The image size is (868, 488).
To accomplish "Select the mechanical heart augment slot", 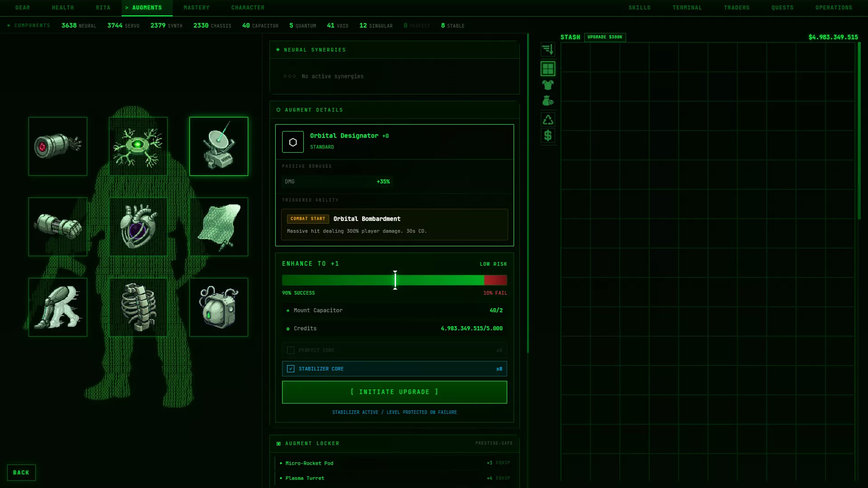I will point(138,227).
